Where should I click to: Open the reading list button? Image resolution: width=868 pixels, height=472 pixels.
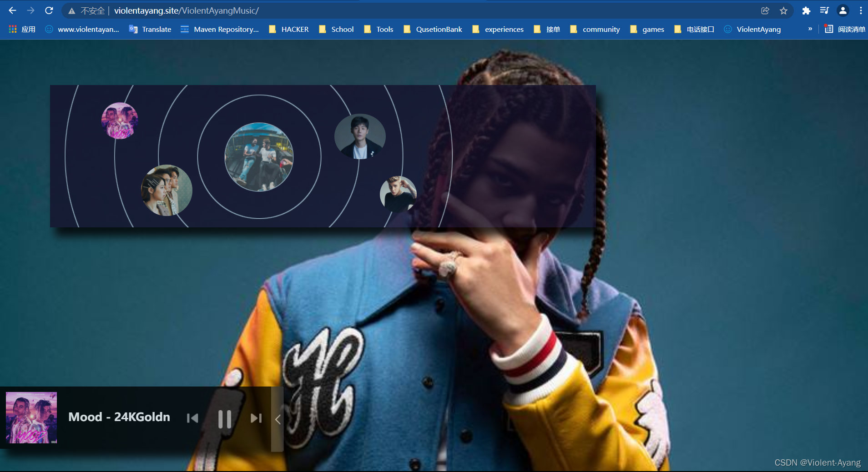click(845, 29)
